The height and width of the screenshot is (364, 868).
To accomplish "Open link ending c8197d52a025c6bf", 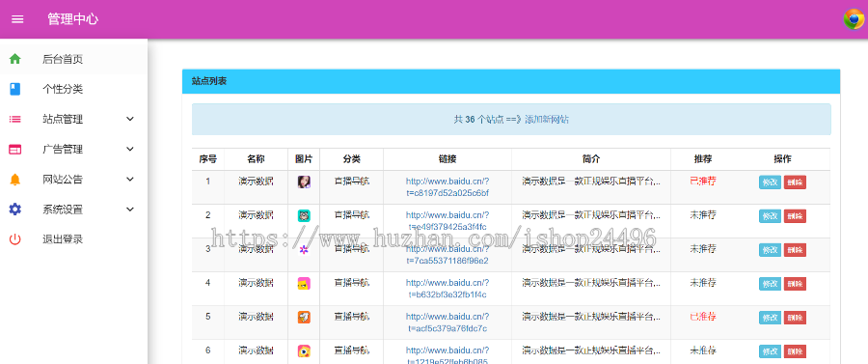I will (x=448, y=186).
